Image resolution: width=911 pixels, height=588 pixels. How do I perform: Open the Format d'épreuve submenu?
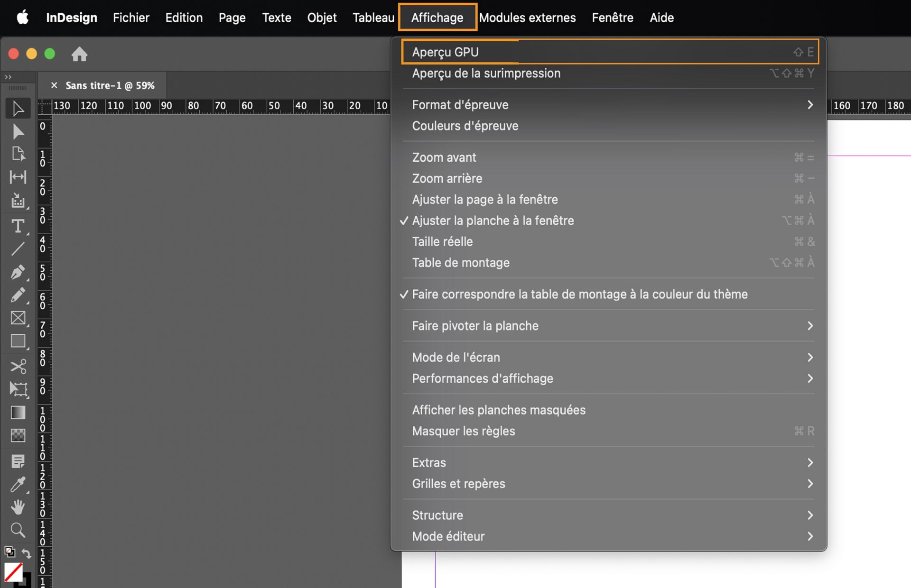[460, 105]
